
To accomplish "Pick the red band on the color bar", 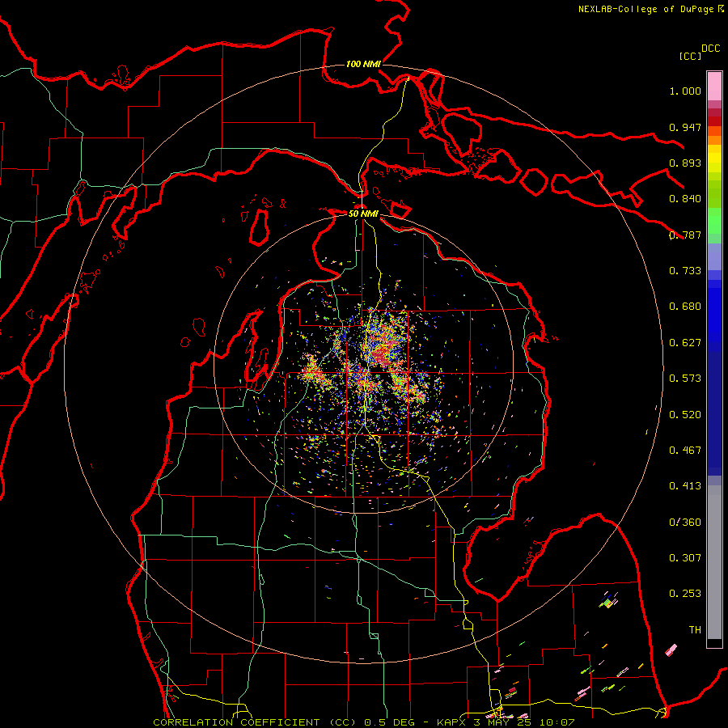I will pyautogui.click(x=714, y=121).
